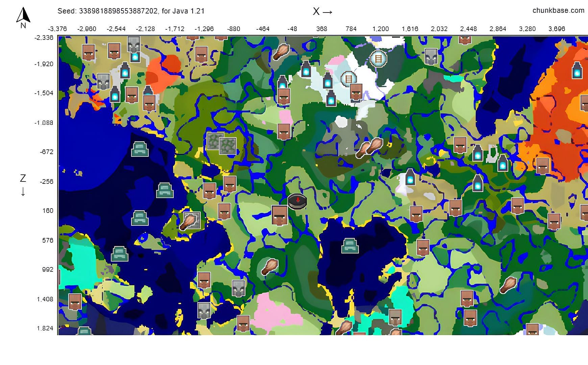The image size is (588, 365).
Task: Click the lantern icon near X 140, Z -1,890
Action: pyautogui.click(x=306, y=69)
